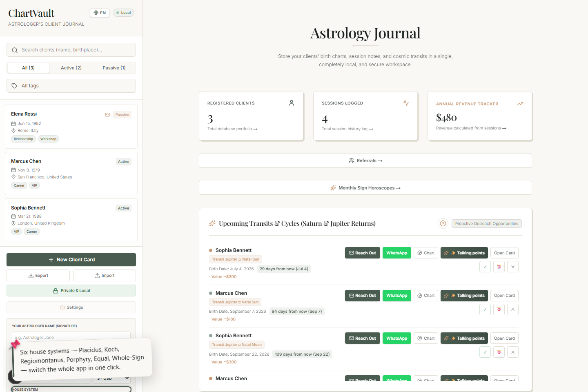The image size is (588, 392).
Task: Open Chart for the Sep 7 transit
Action: tap(426, 296)
